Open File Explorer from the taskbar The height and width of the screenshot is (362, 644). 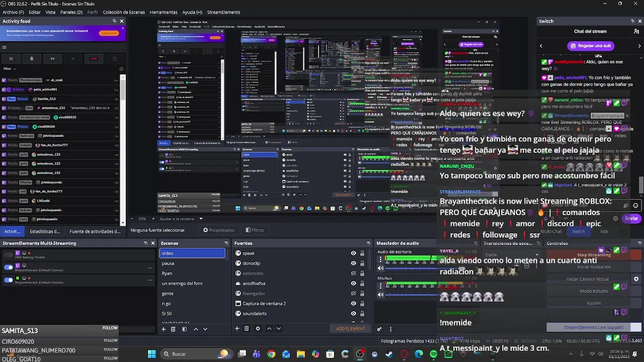(301, 354)
